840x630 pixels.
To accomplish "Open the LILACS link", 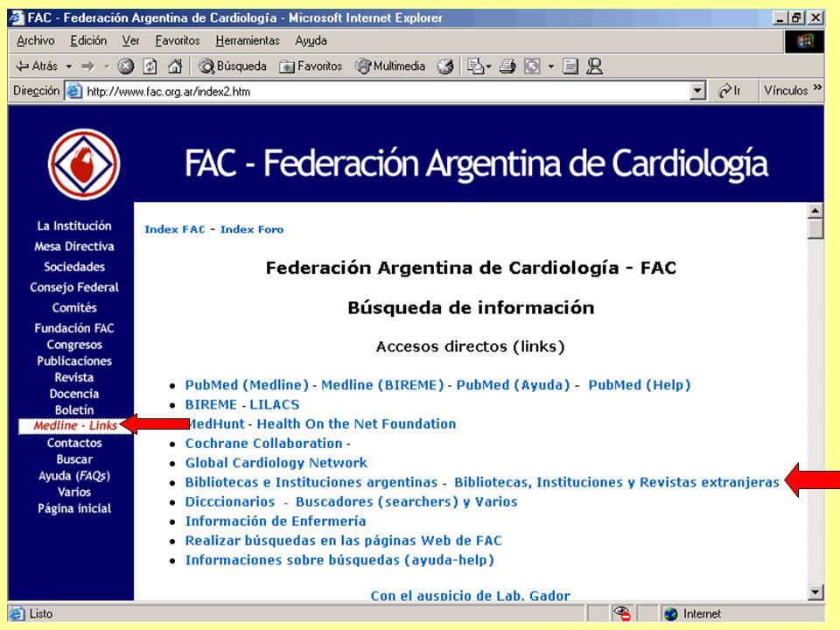I will 274,404.
